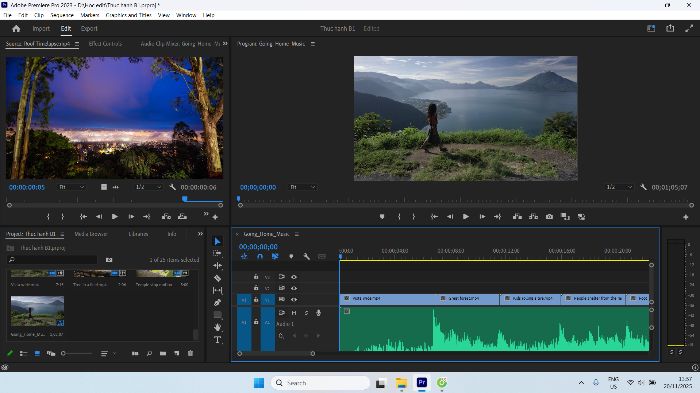Switch to Libraries tab
The height and width of the screenshot is (393, 700).
(138, 234)
